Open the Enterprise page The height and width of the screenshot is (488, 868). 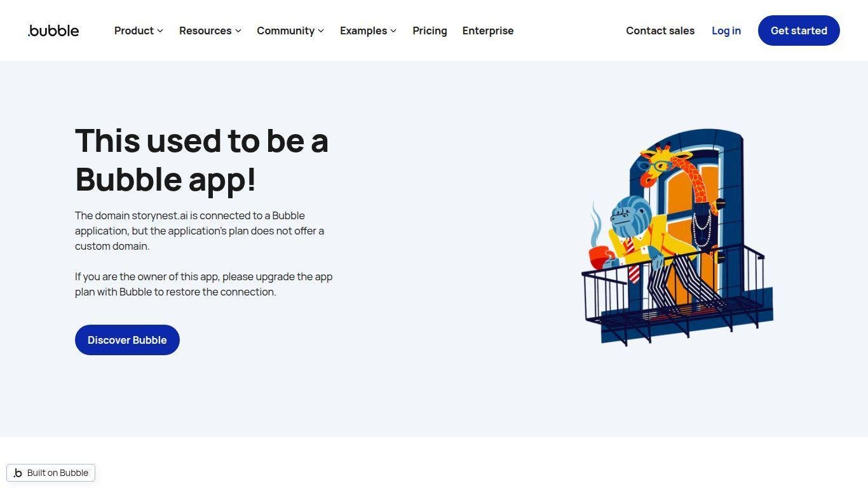(488, 30)
